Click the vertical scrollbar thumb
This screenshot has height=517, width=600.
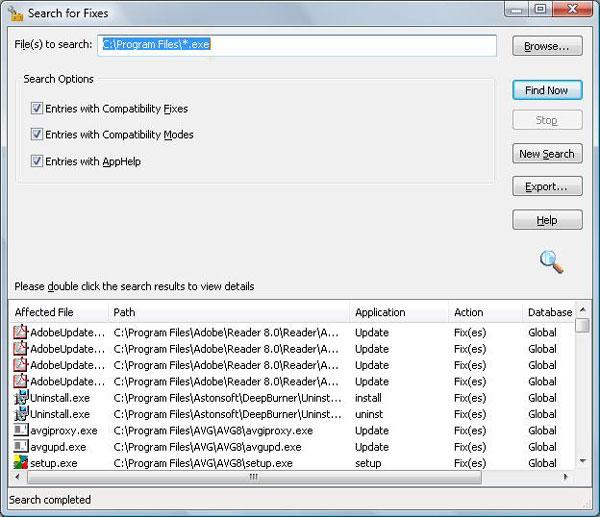tap(583, 325)
